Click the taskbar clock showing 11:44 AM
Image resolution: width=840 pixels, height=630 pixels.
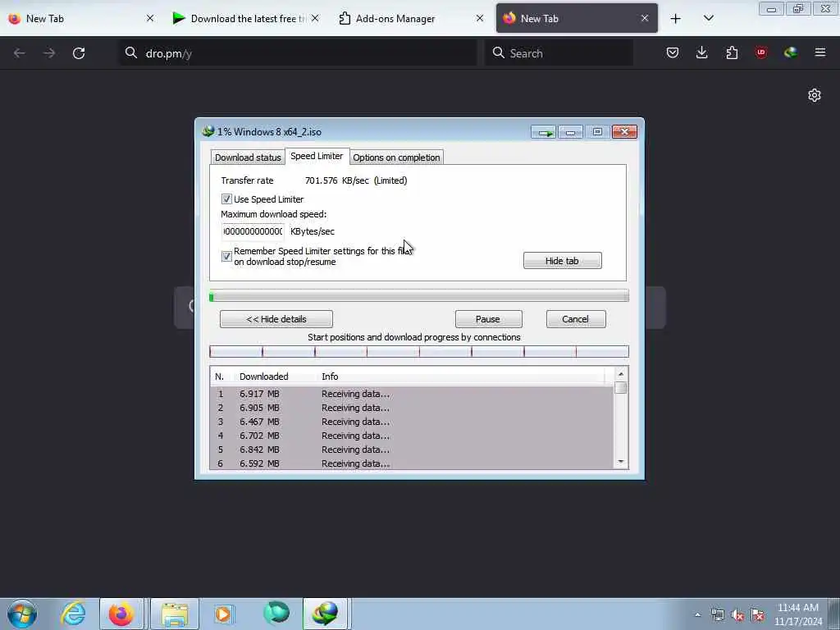[798, 614]
